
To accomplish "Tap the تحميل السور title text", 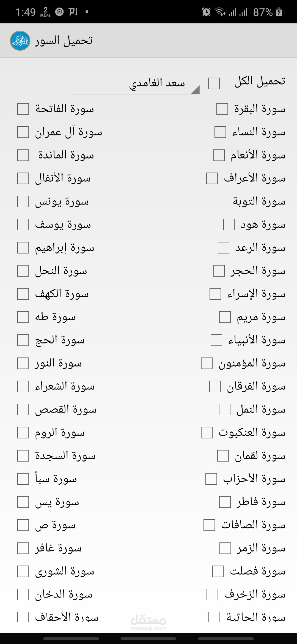I will tap(64, 41).
